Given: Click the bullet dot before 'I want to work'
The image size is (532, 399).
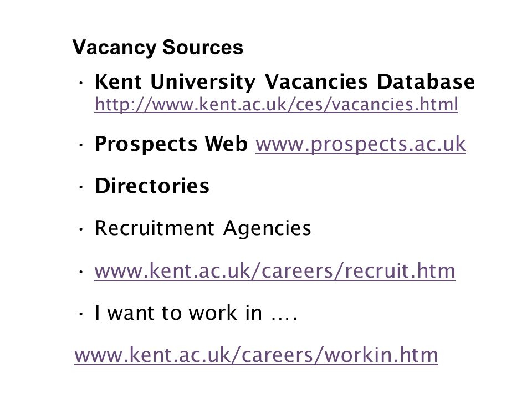Looking at the screenshot, I should pyautogui.click(x=81, y=314).
